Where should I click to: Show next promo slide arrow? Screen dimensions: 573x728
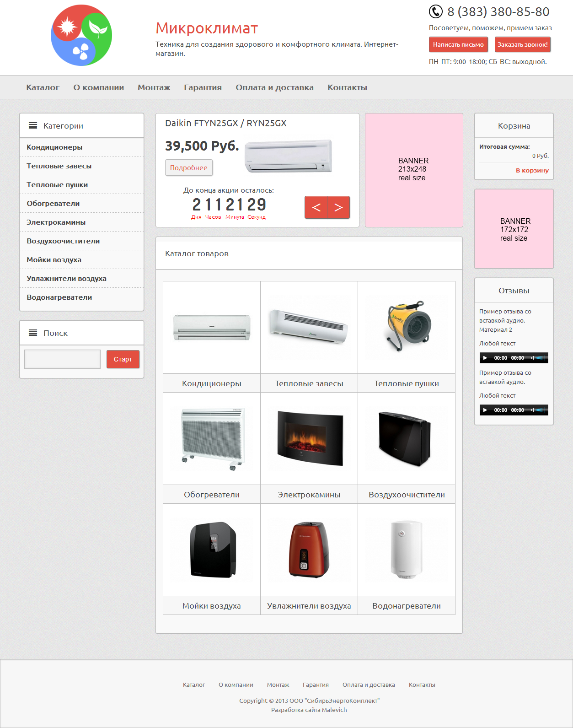338,207
